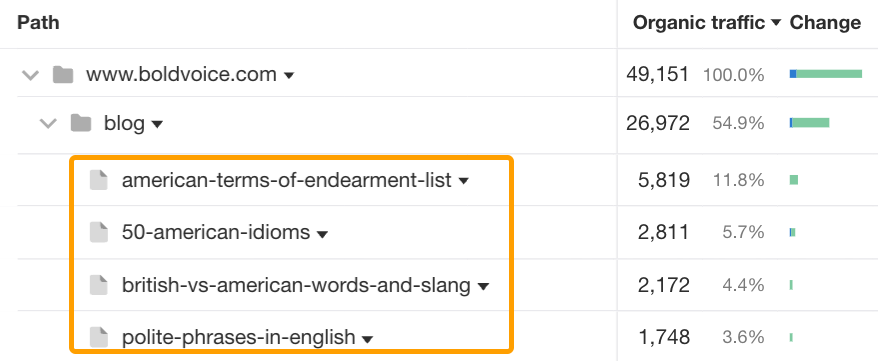Click the www.boldvoice.com folder icon
The height and width of the screenshot is (361, 878).
tap(63, 74)
